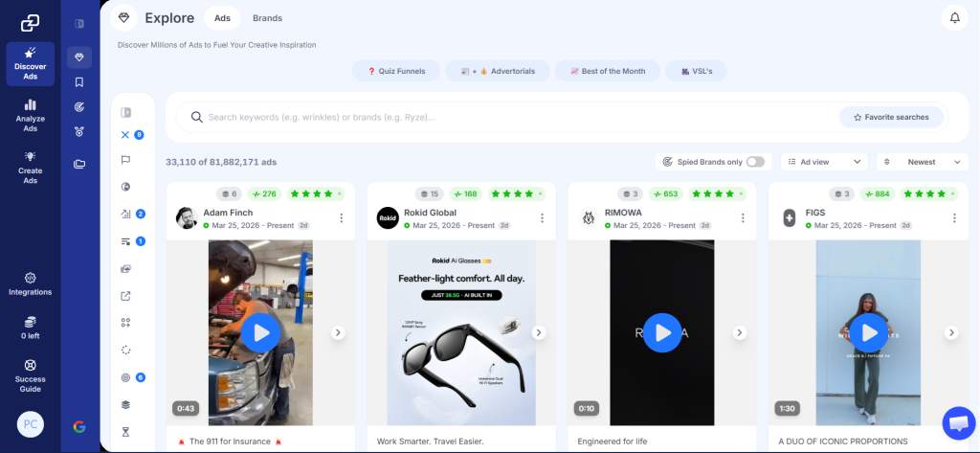
Task: Open the dotted circle filter icon
Action: click(125, 351)
